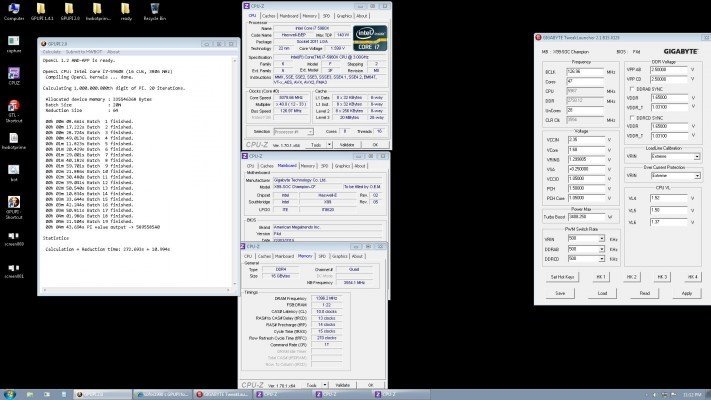Open the GPUPI 2.0 desktop folder
This screenshot has width=711, height=400.
[x=70, y=12]
